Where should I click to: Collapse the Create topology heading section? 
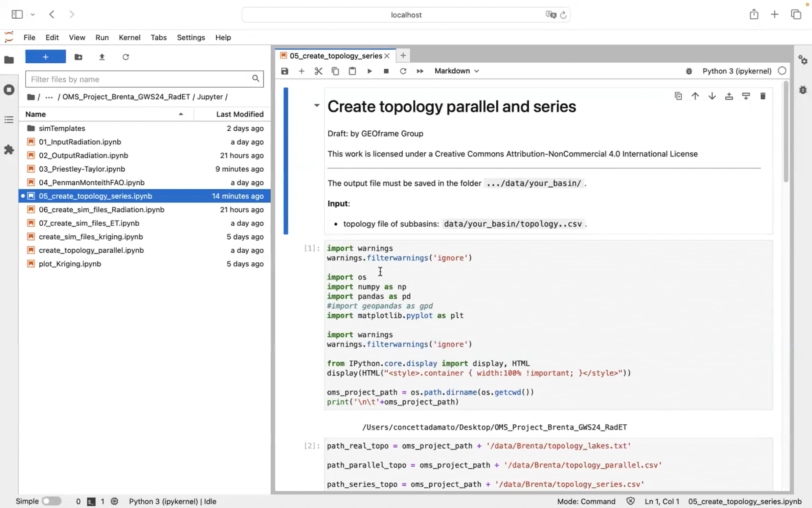(x=317, y=105)
